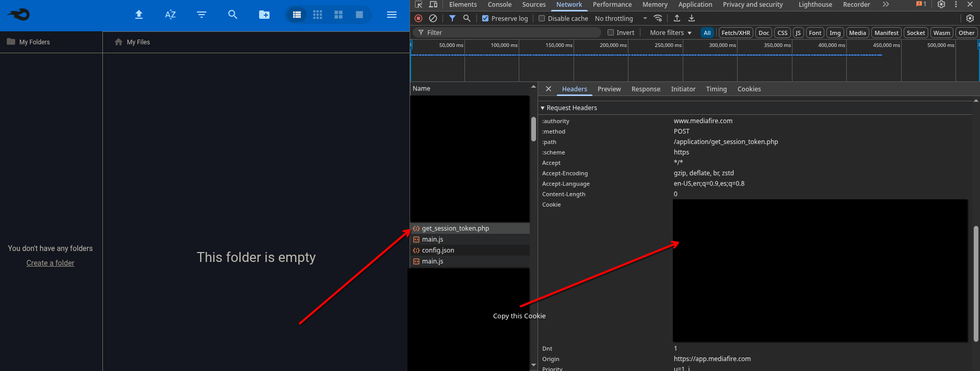This screenshot has width=980, height=371.
Task: Switch to list view layout icon
Action: 297,15
